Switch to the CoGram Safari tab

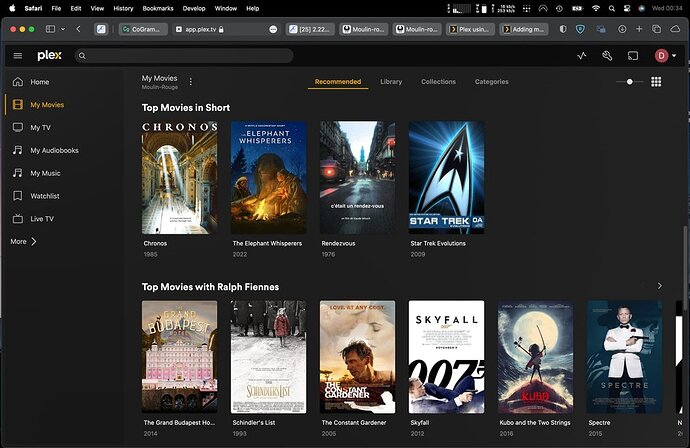point(143,29)
